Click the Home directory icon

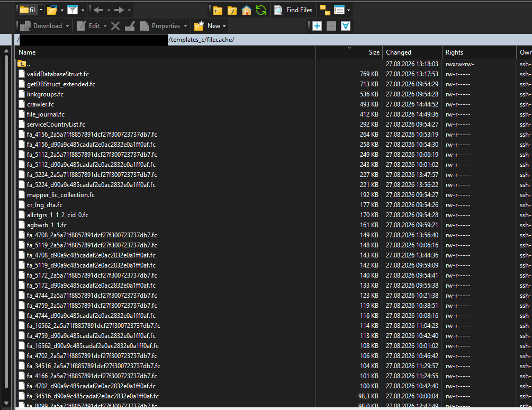[x=247, y=10]
